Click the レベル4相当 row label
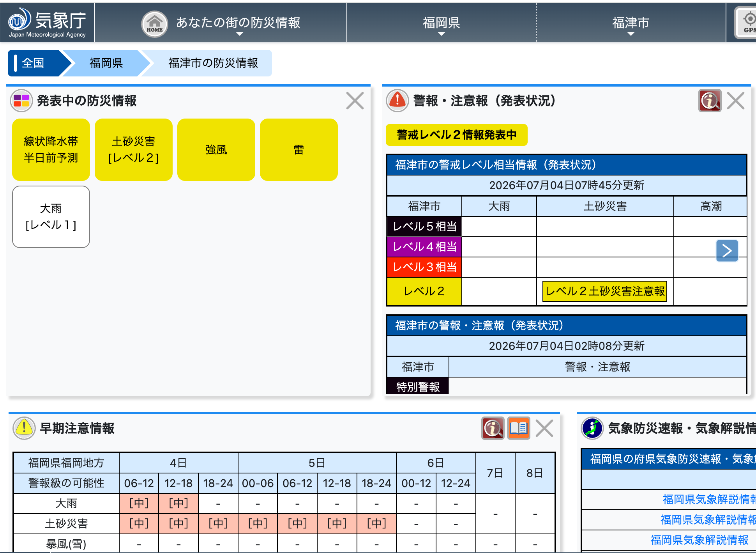Viewport: 756px width, 553px height. tap(424, 247)
